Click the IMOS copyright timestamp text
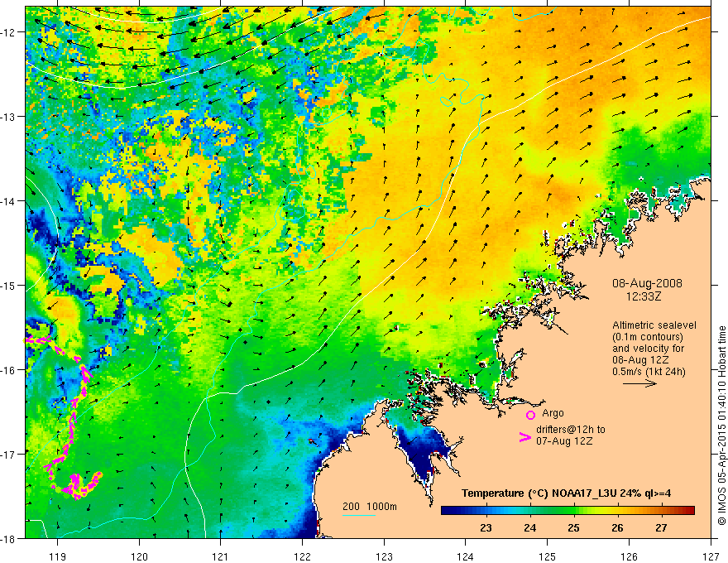728x563 pixels. pyautogui.click(x=721, y=427)
